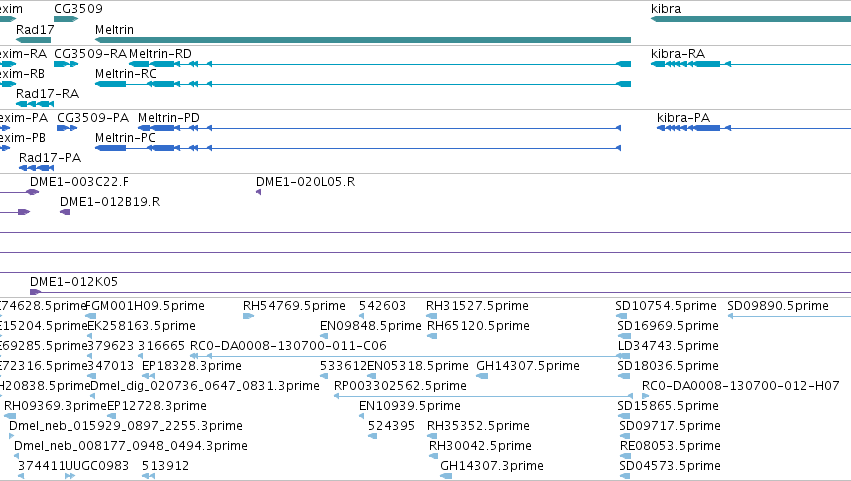
Task: Click the RP003302562.5prime label
Action: coord(400,386)
